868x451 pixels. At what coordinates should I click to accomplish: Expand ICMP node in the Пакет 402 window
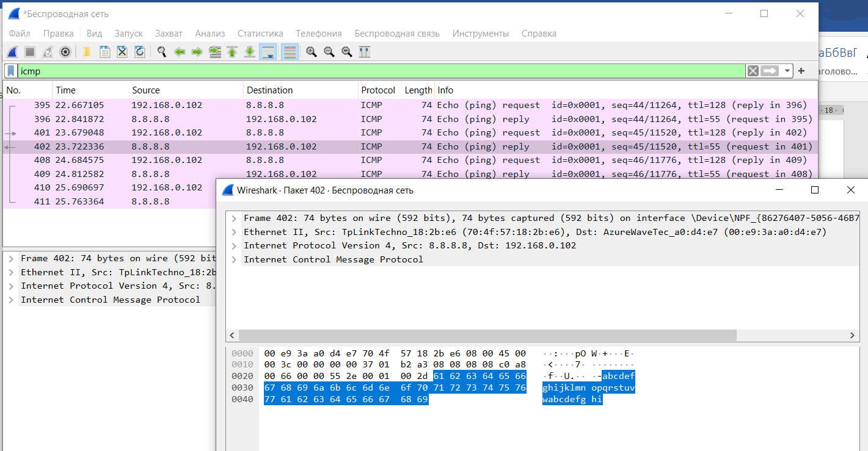click(x=234, y=259)
